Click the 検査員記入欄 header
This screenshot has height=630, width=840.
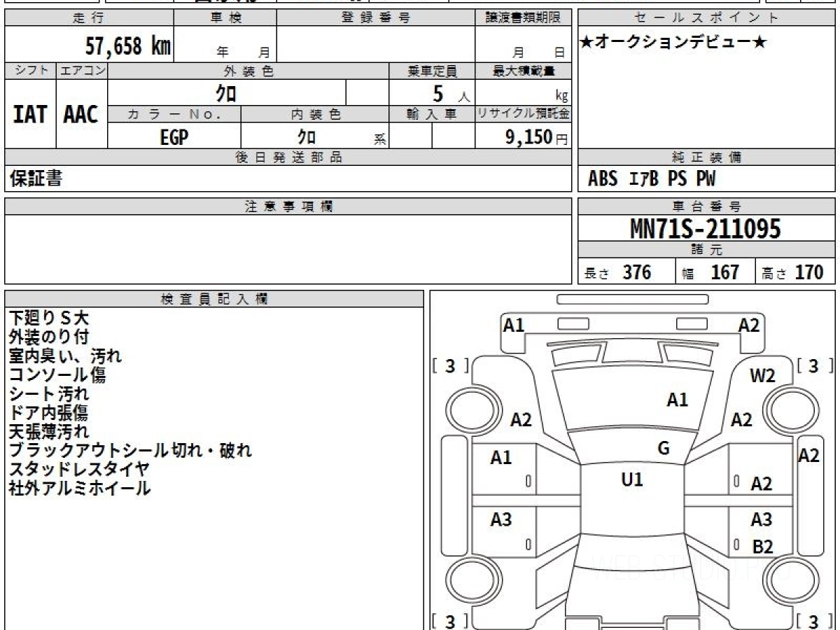click(x=215, y=299)
